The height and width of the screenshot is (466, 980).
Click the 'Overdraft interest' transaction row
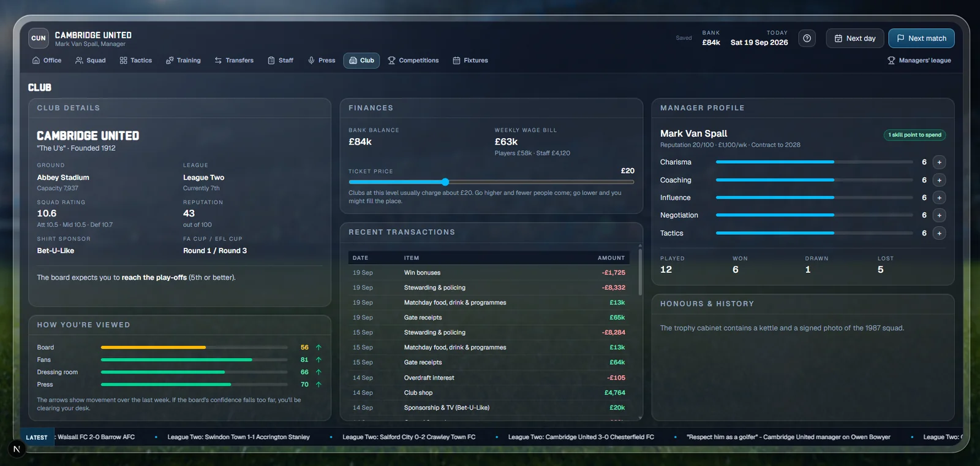coord(489,378)
